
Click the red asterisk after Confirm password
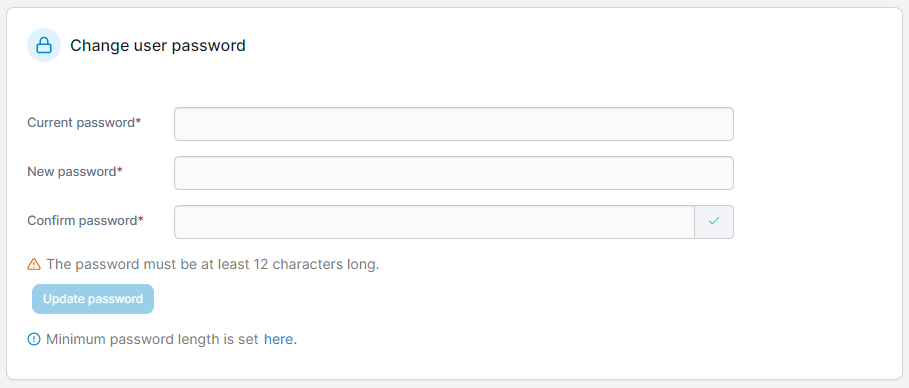(141, 219)
